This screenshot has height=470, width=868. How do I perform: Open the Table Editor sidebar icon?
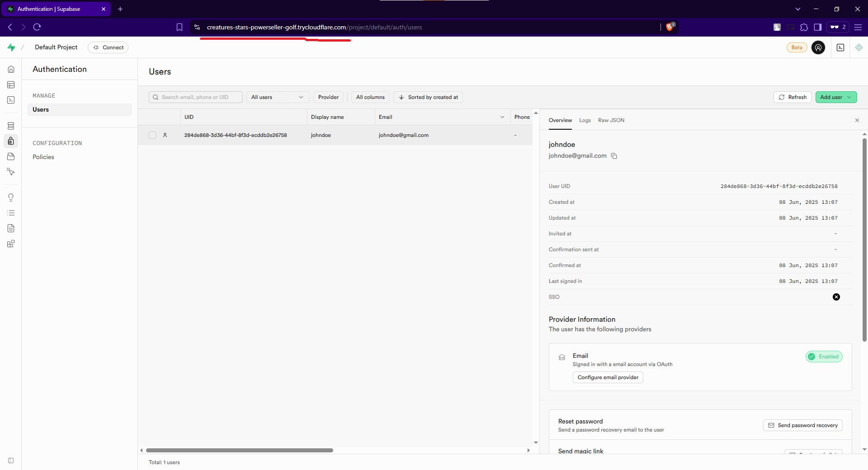[11, 85]
